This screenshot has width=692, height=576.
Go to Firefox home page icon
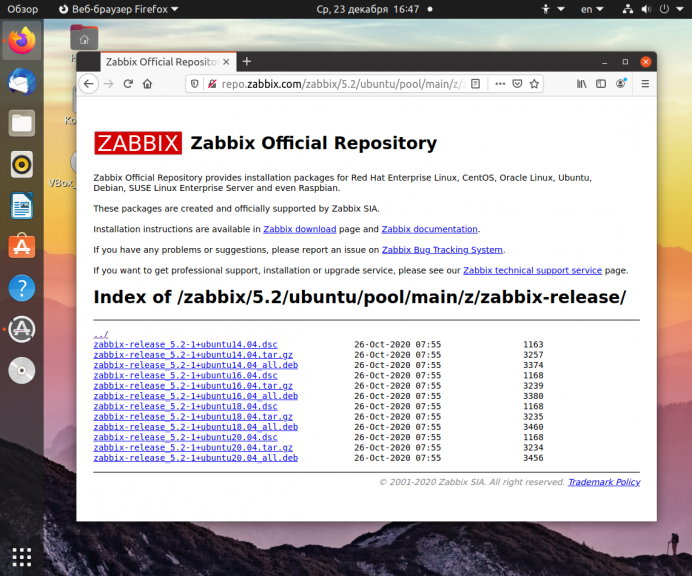(147, 84)
